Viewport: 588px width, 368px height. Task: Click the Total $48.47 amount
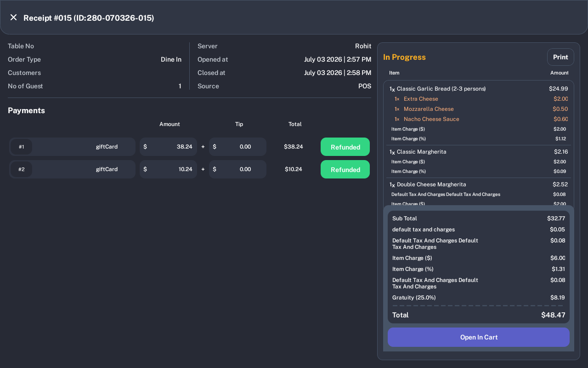pyautogui.click(x=553, y=315)
